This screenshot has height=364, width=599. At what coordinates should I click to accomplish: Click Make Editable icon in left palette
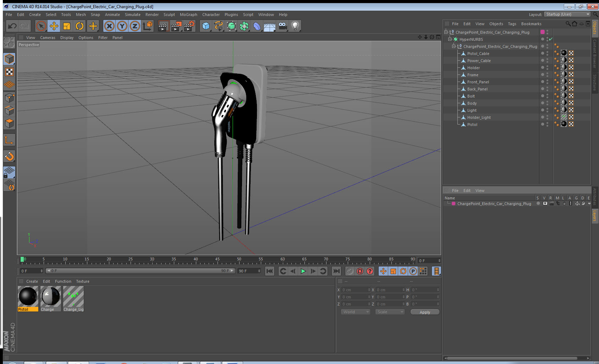[x=9, y=43]
